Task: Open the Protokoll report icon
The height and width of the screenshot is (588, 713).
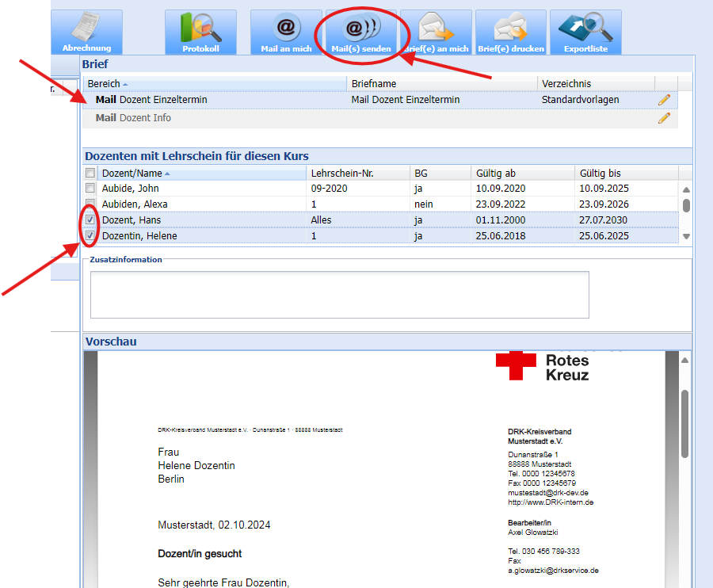Action: [200, 32]
